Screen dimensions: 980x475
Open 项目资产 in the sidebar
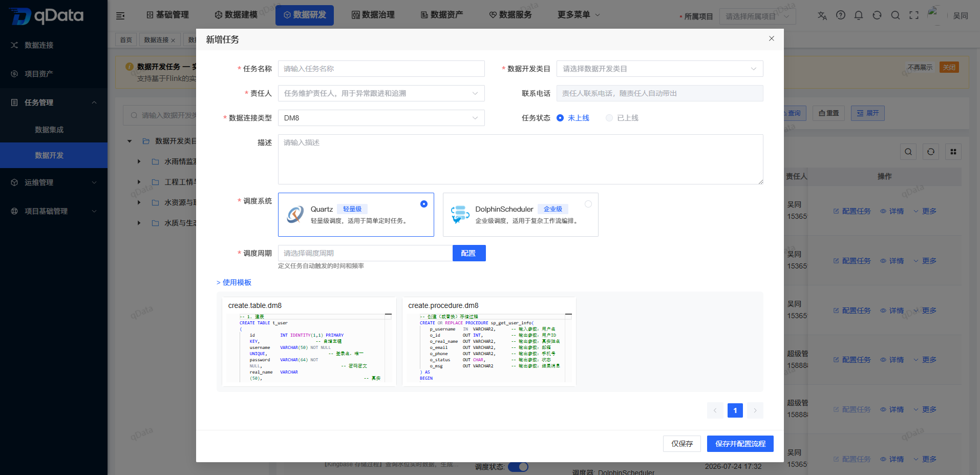pos(39,74)
